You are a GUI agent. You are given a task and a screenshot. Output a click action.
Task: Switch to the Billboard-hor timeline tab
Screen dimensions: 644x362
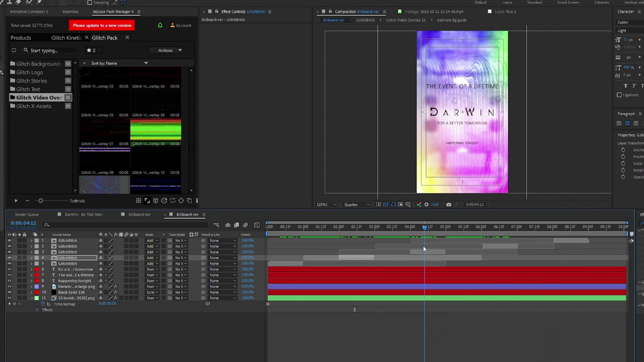139,215
